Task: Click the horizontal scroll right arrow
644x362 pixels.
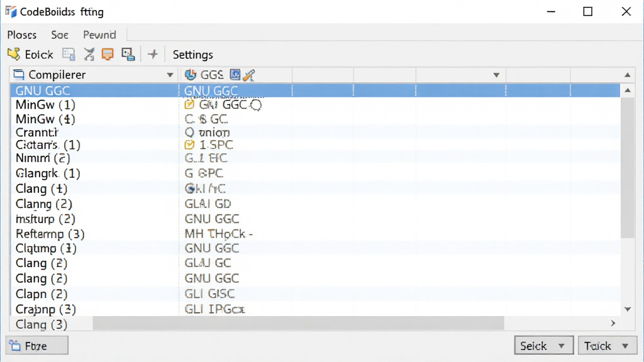Action: [x=613, y=323]
